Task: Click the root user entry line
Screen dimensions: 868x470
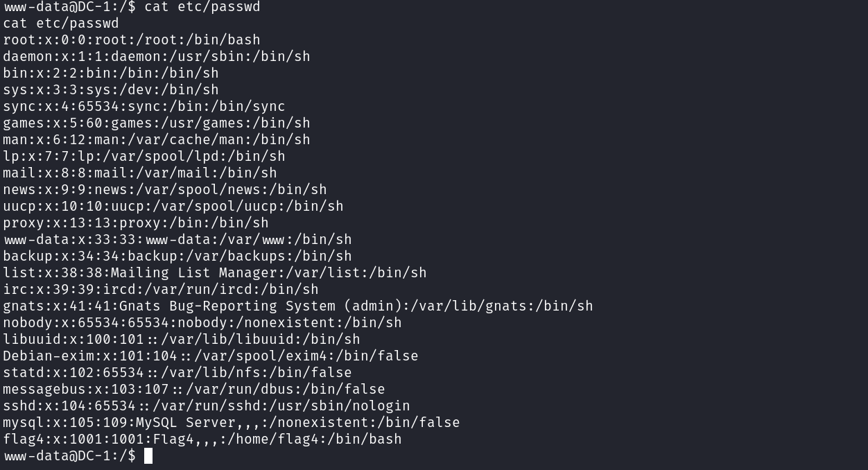Action: (x=132, y=40)
